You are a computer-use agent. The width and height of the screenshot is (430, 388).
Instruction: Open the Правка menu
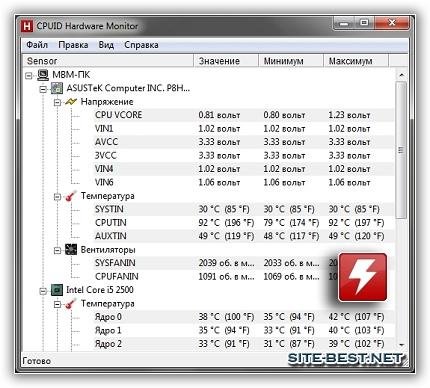coord(73,45)
